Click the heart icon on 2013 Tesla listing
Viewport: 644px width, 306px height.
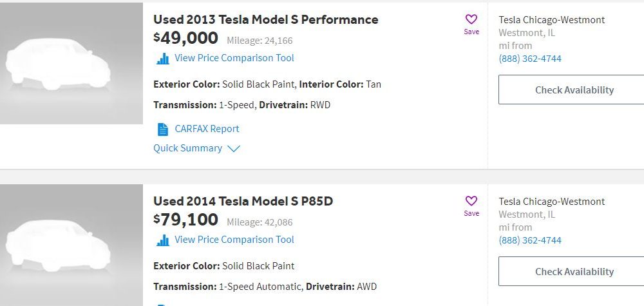coord(471,19)
